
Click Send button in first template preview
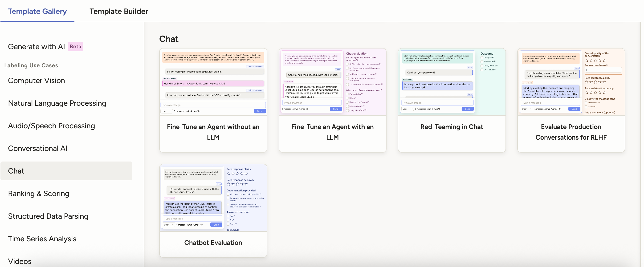tap(260, 111)
